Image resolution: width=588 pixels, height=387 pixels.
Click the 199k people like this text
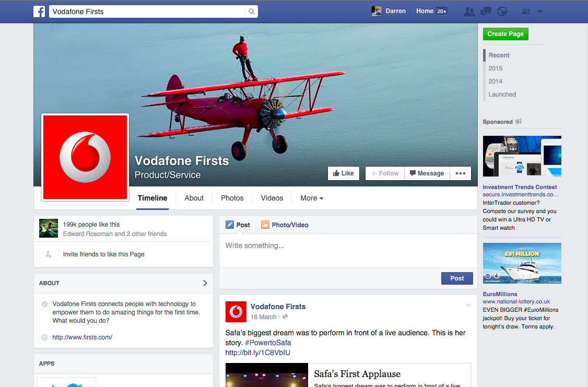click(91, 224)
